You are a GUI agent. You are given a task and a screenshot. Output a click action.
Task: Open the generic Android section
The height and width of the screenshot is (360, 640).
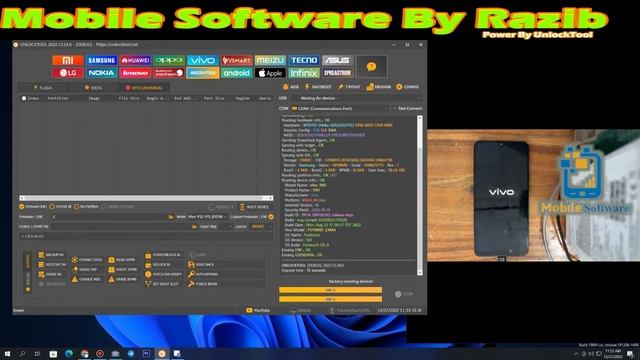pos(237,73)
